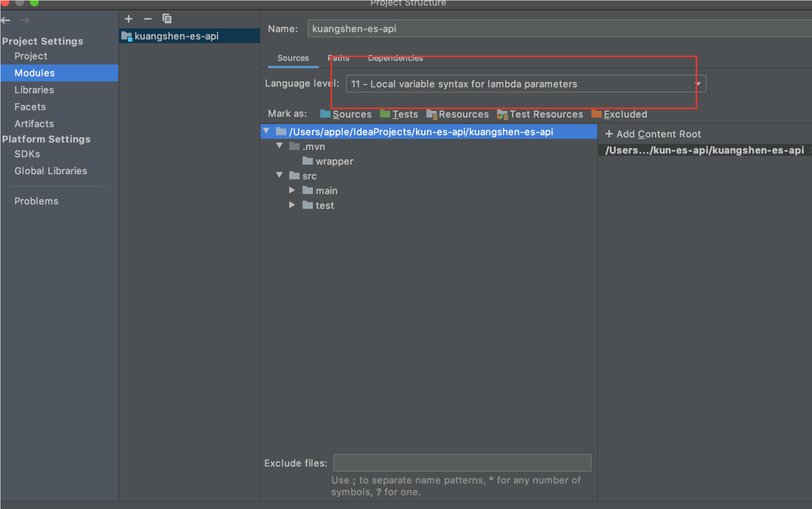
Task: Switch to the Paths tab
Action: coord(338,58)
